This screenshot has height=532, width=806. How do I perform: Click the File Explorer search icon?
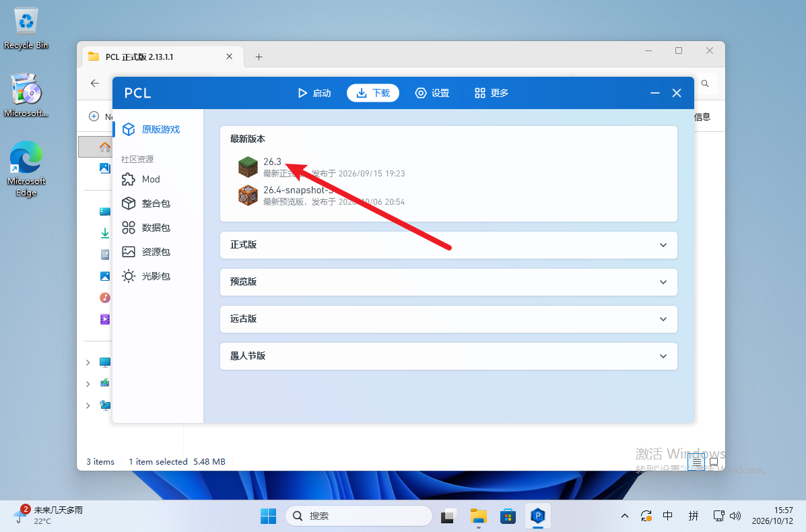705,84
